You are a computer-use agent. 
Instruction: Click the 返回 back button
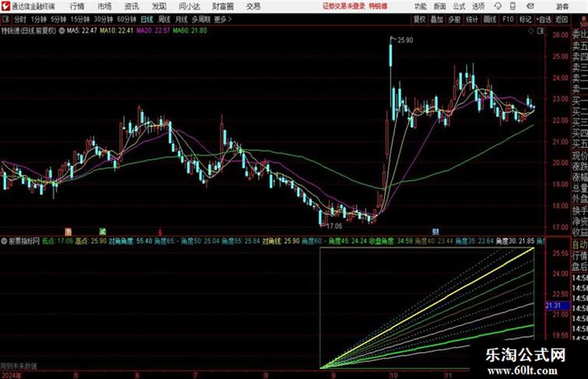click(561, 19)
